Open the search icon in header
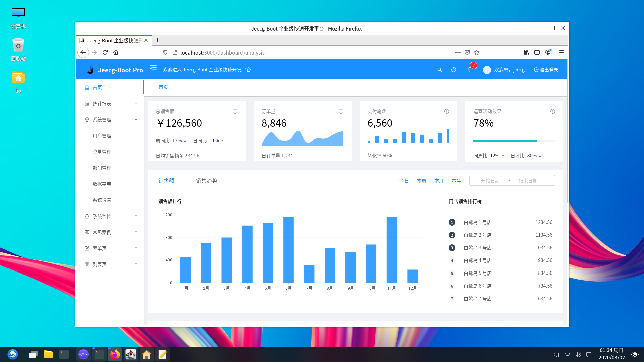 pyautogui.click(x=439, y=70)
